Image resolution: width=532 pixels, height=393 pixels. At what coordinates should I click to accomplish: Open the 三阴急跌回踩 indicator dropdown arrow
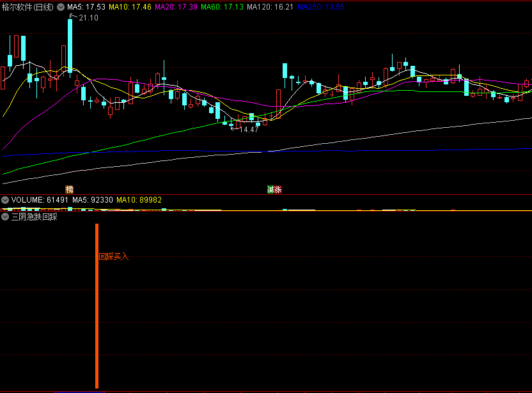point(5,217)
